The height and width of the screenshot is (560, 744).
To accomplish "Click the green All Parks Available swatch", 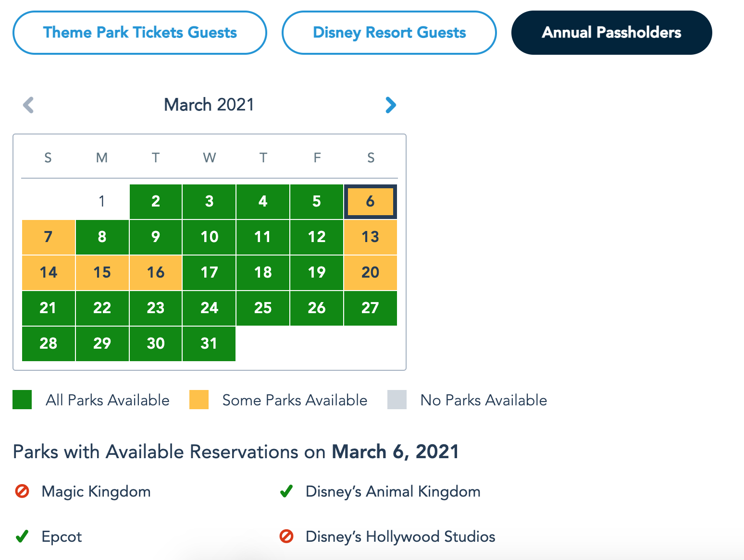I will [22, 400].
